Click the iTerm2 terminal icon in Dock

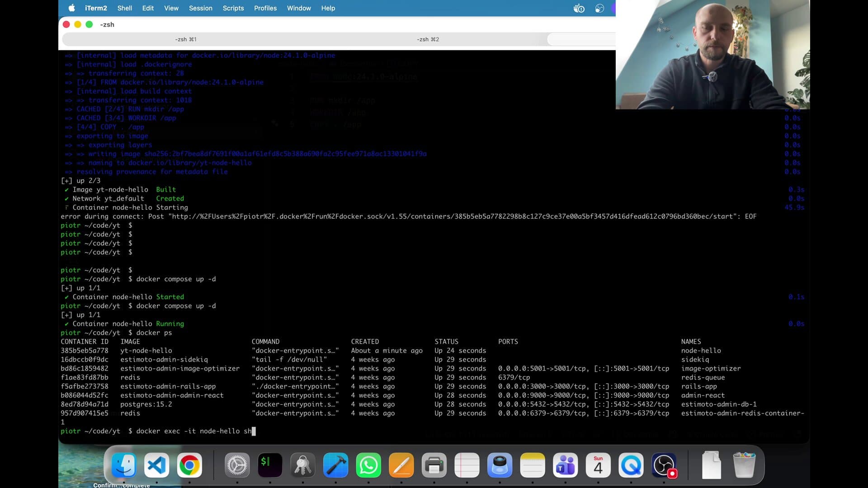pos(270,465)
